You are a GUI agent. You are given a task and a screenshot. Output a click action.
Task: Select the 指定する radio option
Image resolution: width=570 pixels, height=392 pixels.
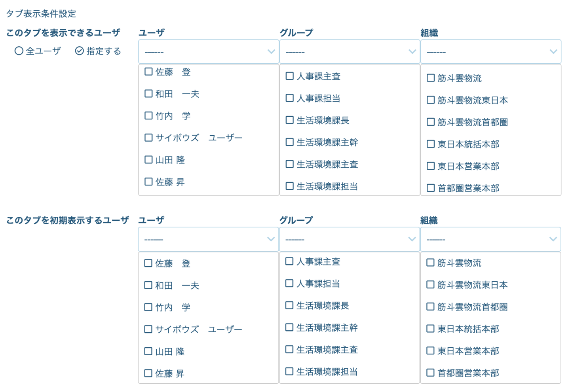click(80, 51)
